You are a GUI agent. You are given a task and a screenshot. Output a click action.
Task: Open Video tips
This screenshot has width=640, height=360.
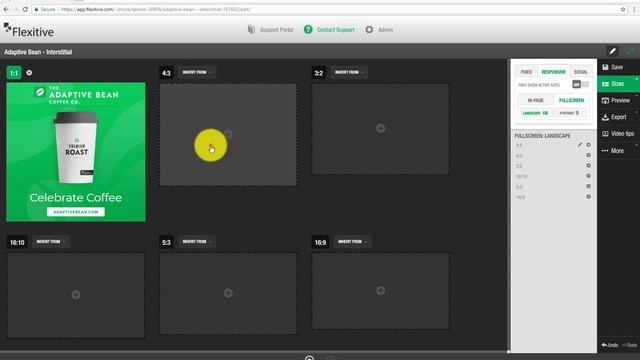click(x=618, y=134)
